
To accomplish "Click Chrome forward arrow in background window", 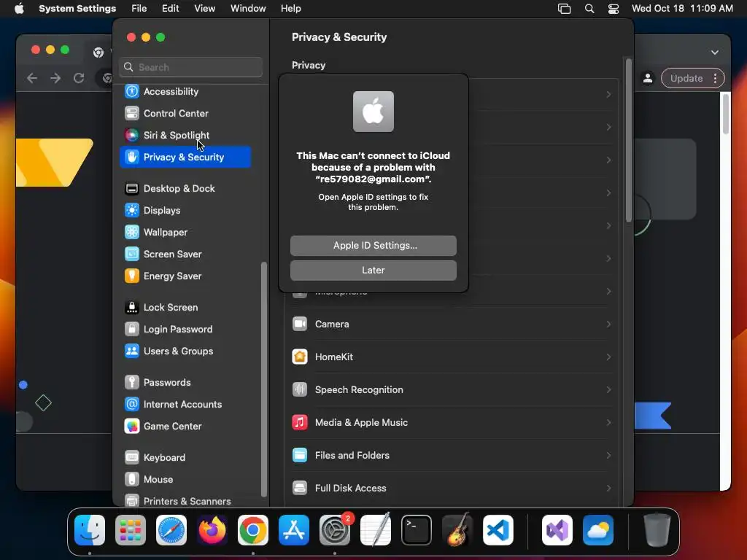I will pyautogui.click(x=55, y=78).
